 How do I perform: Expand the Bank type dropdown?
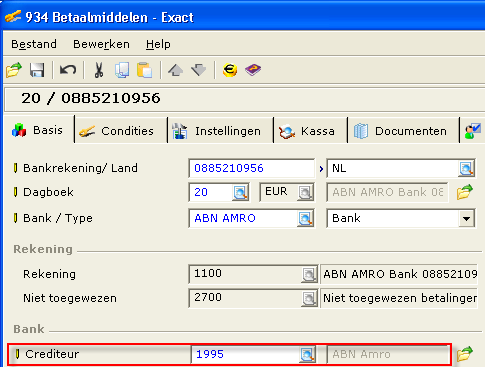click(467, 219)
